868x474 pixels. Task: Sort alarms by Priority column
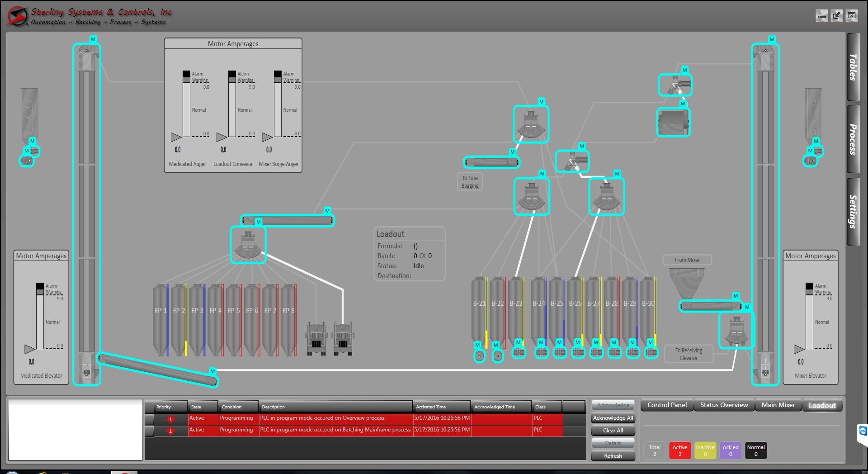click(x=170, y=407)
